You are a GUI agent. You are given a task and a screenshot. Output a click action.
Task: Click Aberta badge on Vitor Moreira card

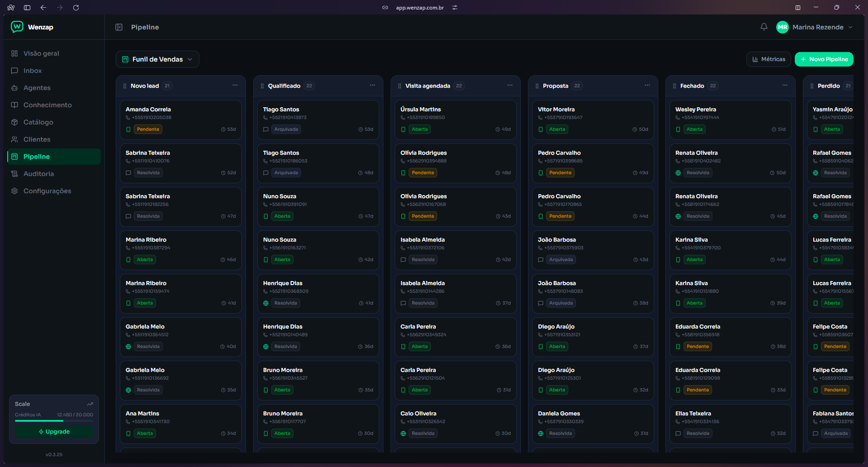pos(557,129)
